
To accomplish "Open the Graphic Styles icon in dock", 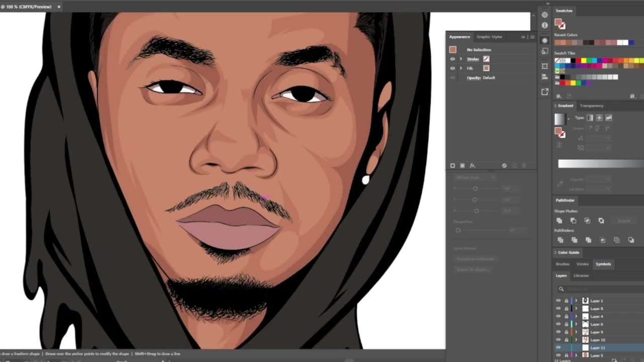I will [545, 51].
